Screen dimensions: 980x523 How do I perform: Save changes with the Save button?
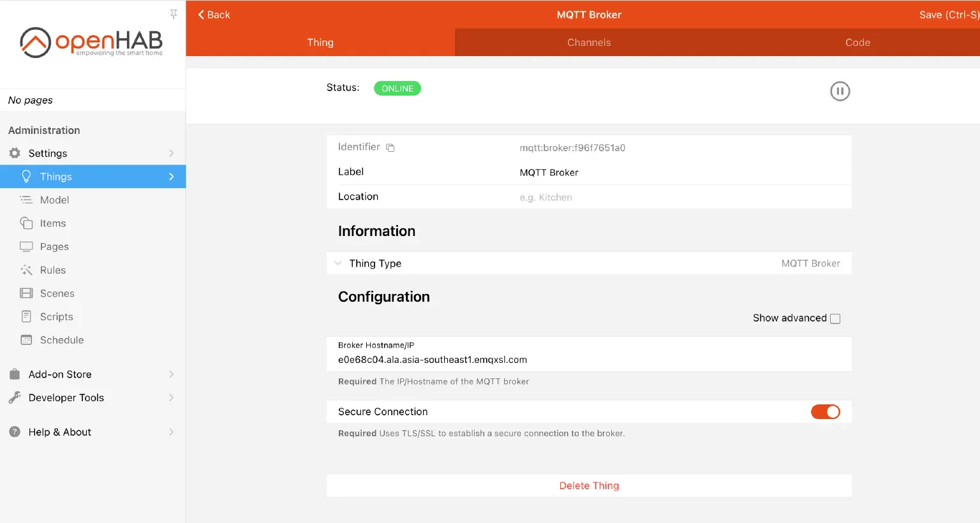[x=948, y=14]
